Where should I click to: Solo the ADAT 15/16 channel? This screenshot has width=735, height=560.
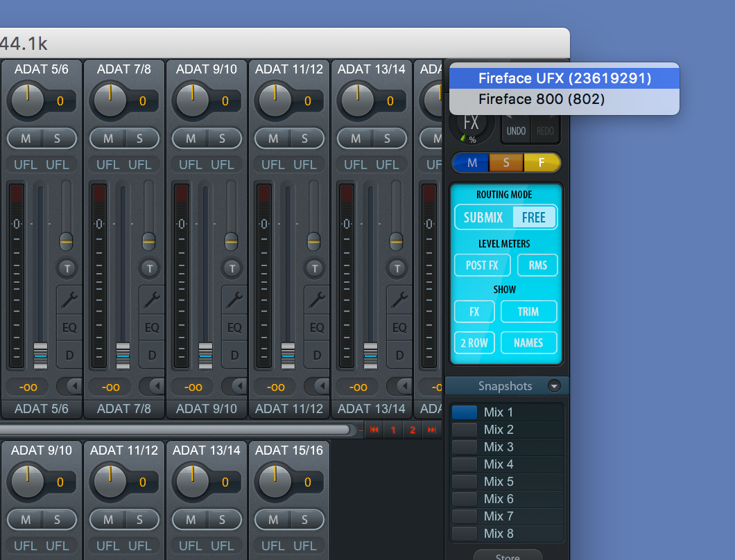305,520
